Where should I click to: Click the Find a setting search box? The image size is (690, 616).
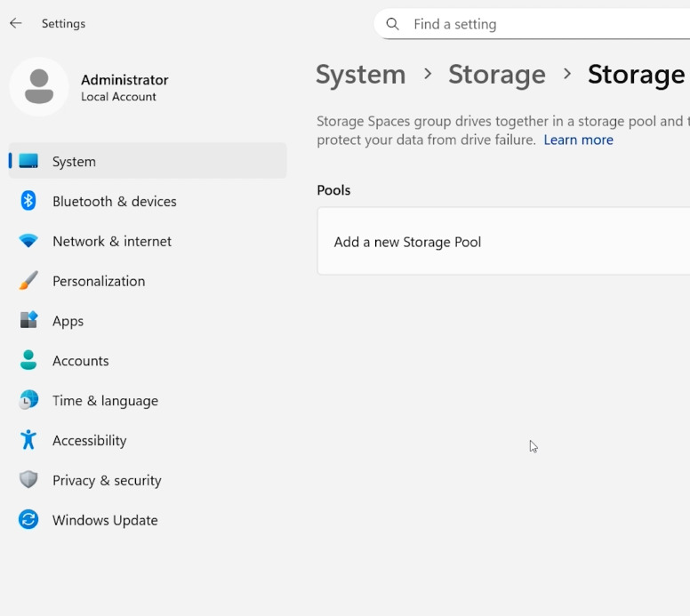click(532, 24)
